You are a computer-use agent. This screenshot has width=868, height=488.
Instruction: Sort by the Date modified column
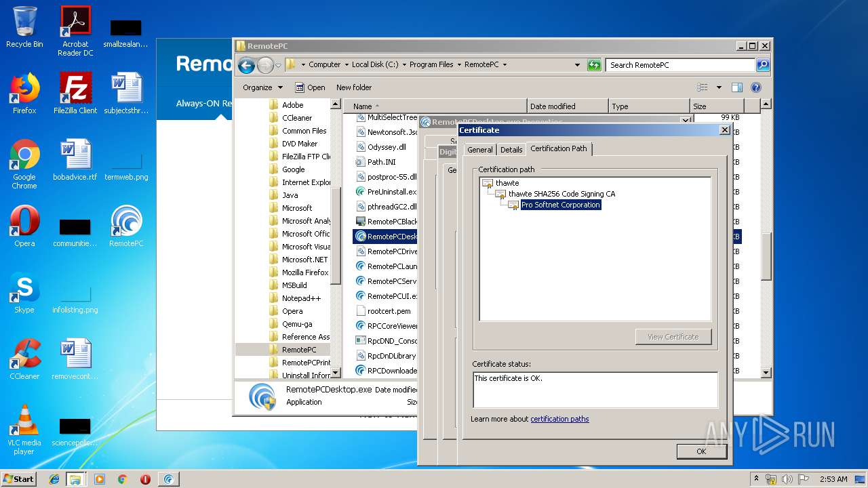click(x=568, y=106)
